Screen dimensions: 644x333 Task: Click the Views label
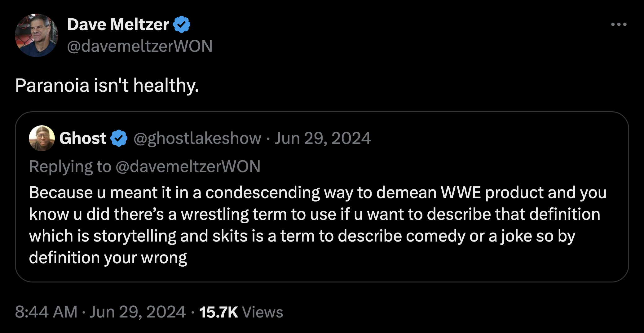pyautogui.click(x=262, y=312)
